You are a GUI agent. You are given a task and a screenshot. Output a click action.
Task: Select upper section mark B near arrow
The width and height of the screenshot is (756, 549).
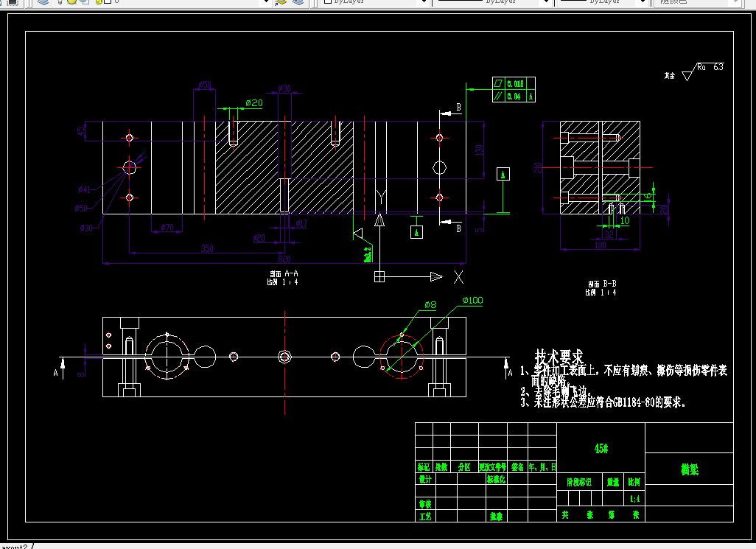point(458,107)
